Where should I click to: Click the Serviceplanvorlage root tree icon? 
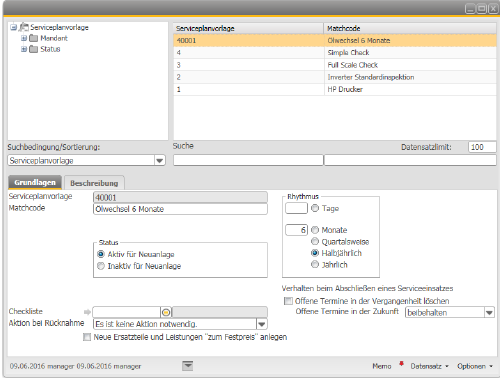(24, 27)
